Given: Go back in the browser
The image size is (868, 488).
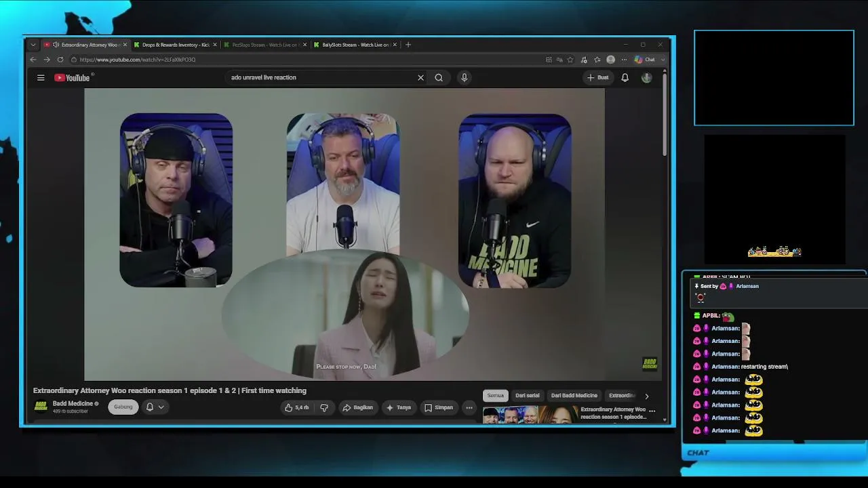Looking at the screenshot, I should pos(33,60).
